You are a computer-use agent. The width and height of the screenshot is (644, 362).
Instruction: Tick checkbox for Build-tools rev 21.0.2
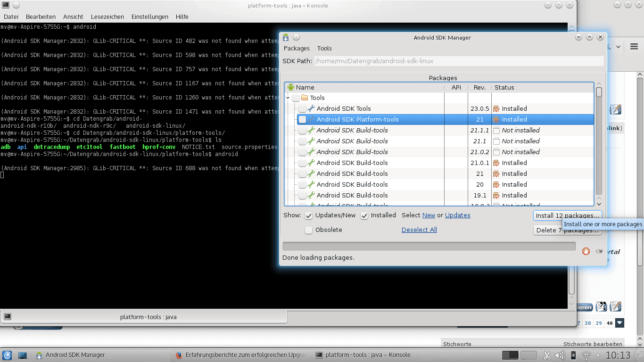(x=302, y=152)
